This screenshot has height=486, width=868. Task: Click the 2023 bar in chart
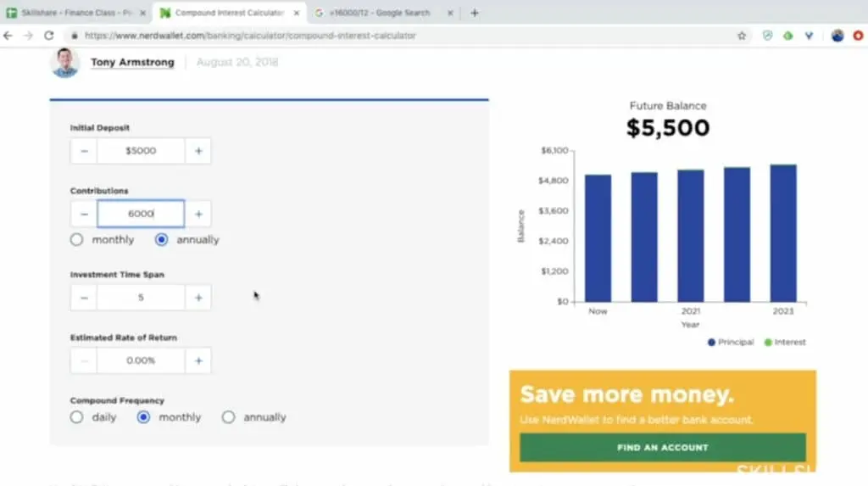(783, 233)
